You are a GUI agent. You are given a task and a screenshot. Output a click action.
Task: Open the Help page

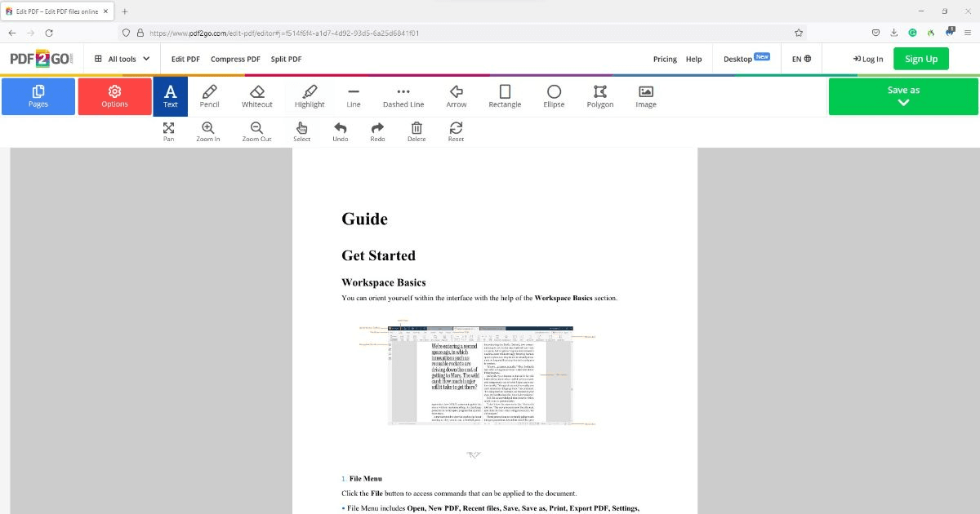[693, 59]
